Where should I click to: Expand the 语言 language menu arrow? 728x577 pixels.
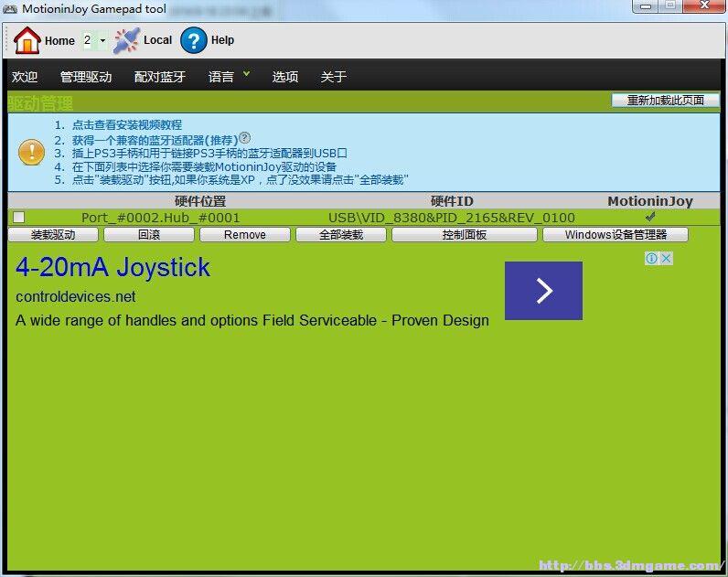[247, 74]
